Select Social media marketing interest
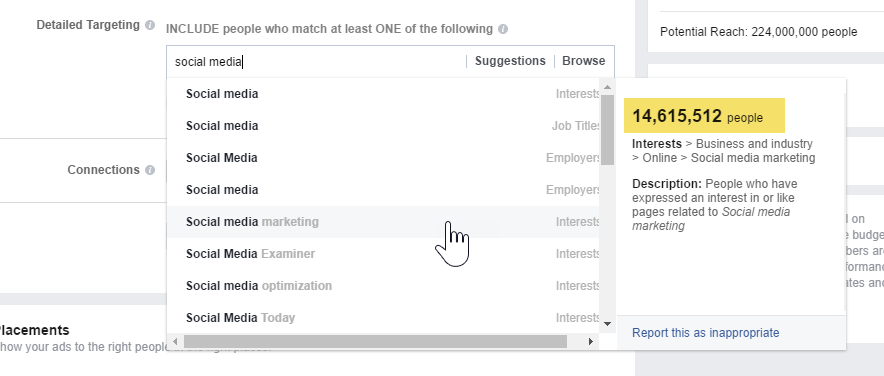Viewport: 884px width, 376px height. tap(383, 222)
